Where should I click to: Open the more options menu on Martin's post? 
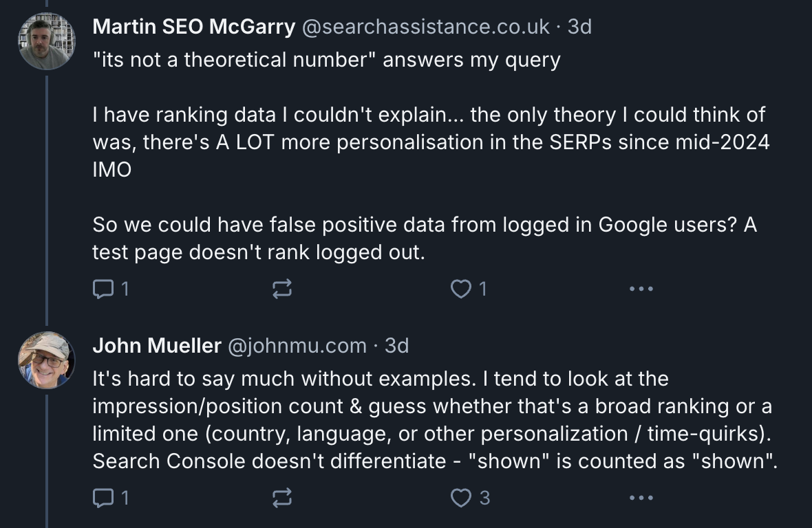point(641,289)
